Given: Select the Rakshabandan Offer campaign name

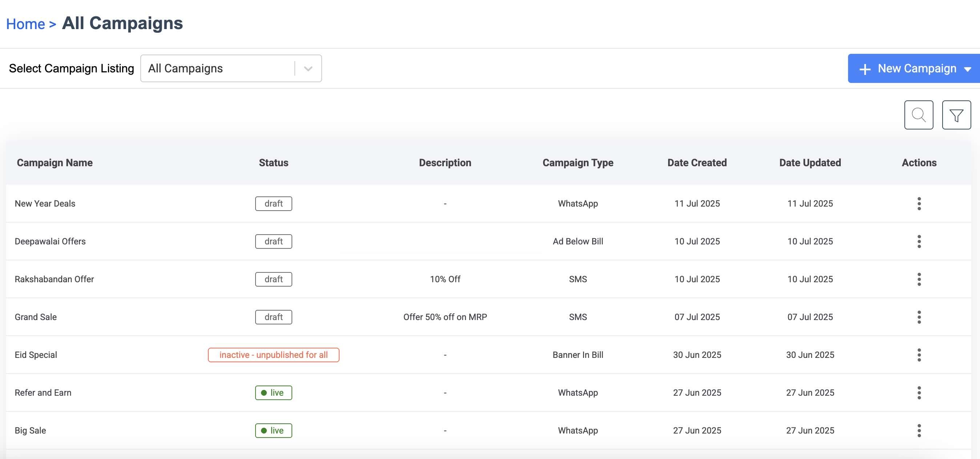Looking at the screenshot, I should (x=54, y=279).
